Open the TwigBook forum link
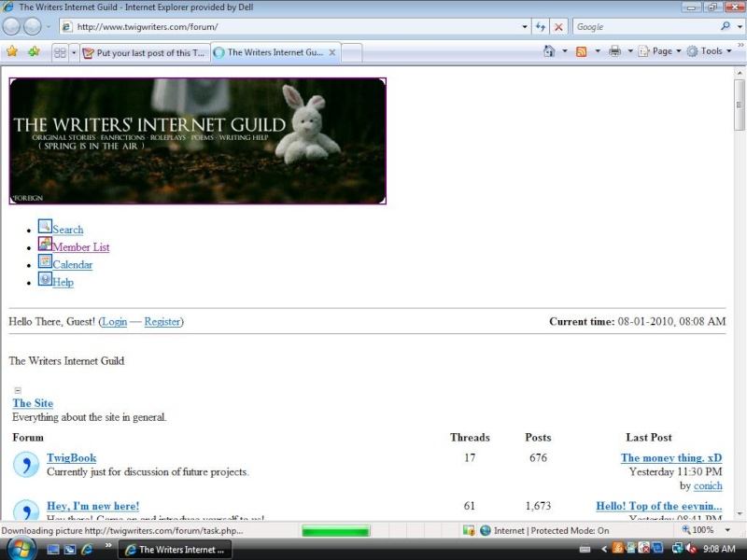Viewport: 747px width, 560px height. click(x=72, y=458)
